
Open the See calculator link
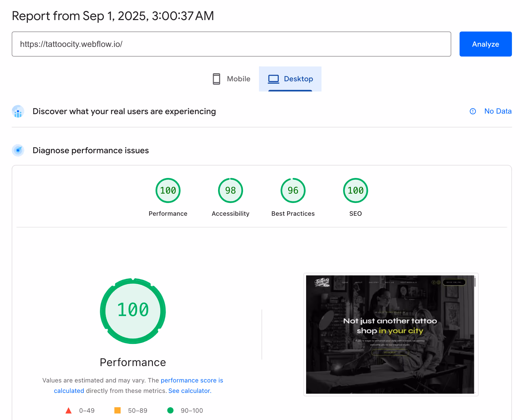pyautogui.click(x=190, y=391)
